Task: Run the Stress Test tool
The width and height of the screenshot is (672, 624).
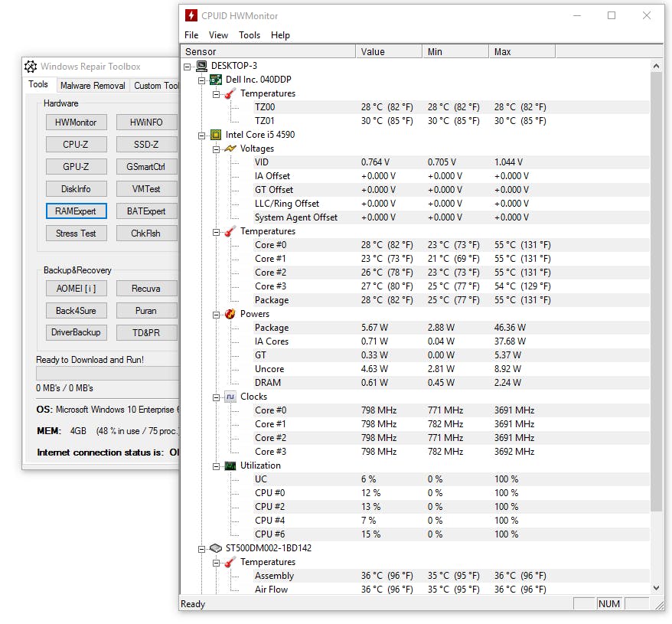Action: pyautogui.click(x=76, y=234)
